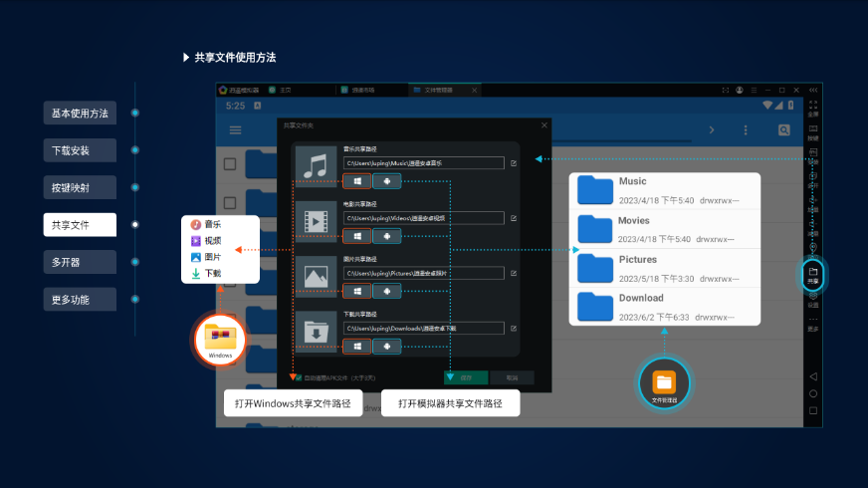The width and height of the screenshot is (868, 488).
Task: Open 下载安装 tutorial section
Action: pyautogui.click(x=80, y=150)
